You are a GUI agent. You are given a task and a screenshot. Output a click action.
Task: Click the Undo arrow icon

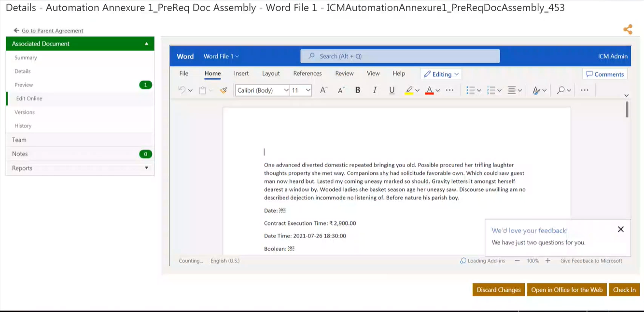tap(182, 90)
